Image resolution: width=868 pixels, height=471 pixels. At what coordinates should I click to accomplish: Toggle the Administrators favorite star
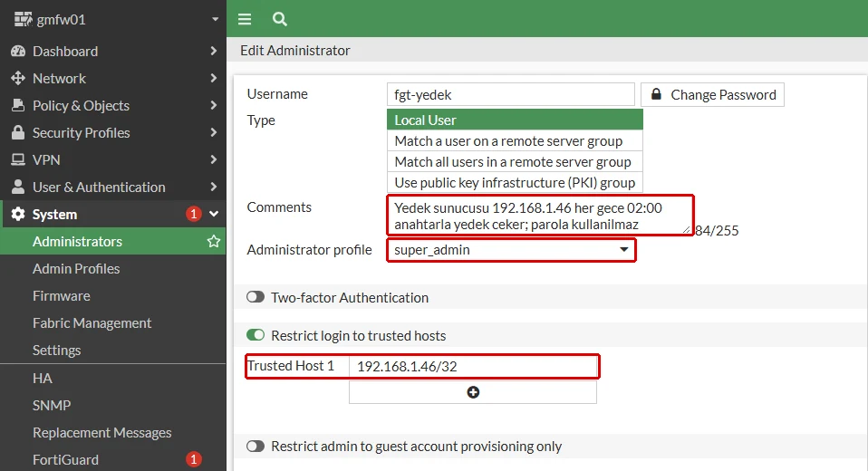(214, 241)
